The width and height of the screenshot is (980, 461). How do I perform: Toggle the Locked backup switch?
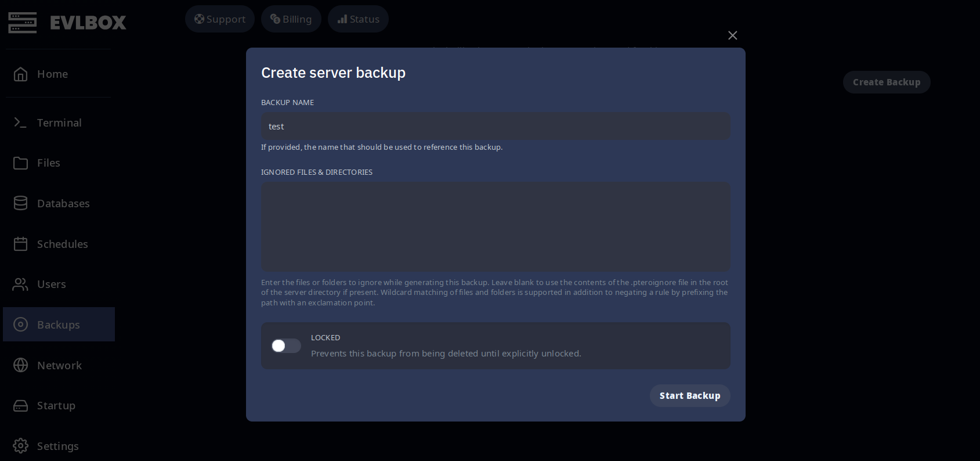pos(286,346)
